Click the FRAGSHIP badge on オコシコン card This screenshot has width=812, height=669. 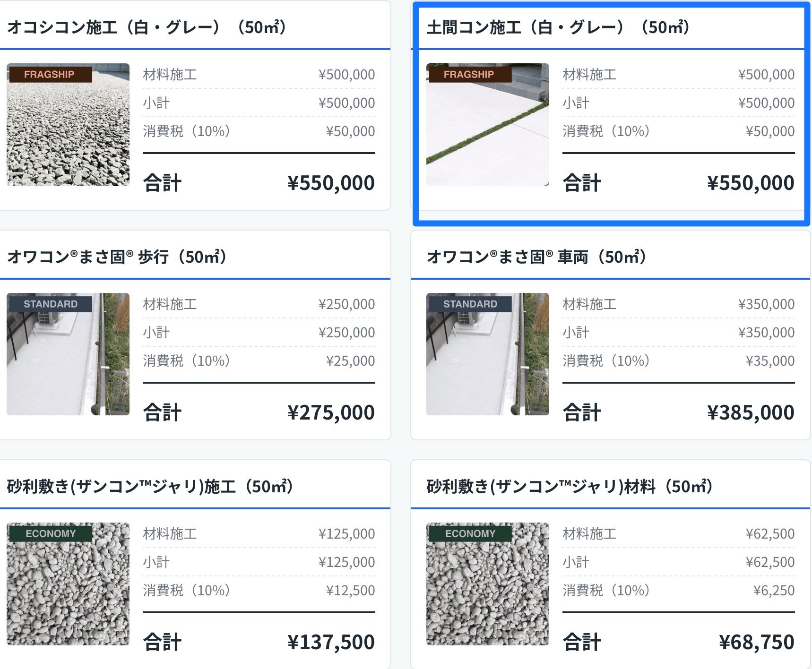click(x=50, y=75)
